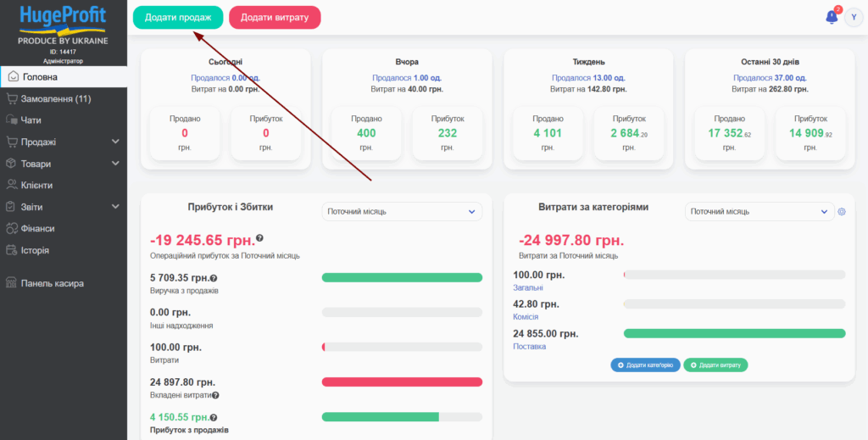The height and width of the screenshot is (440, 868).
Task: Click the green Додати витрату button in categories
Action: pos(715,365)
